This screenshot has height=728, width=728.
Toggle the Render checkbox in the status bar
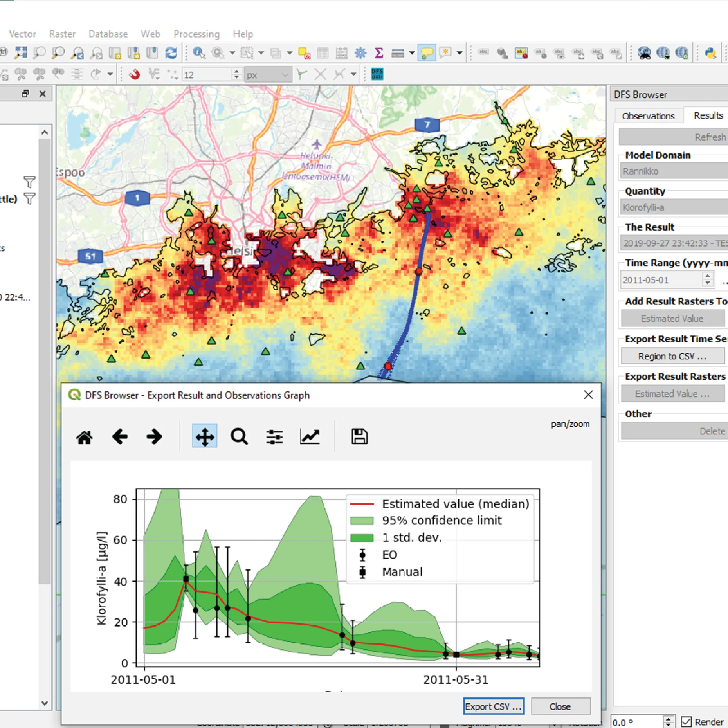tap(686, 721)
